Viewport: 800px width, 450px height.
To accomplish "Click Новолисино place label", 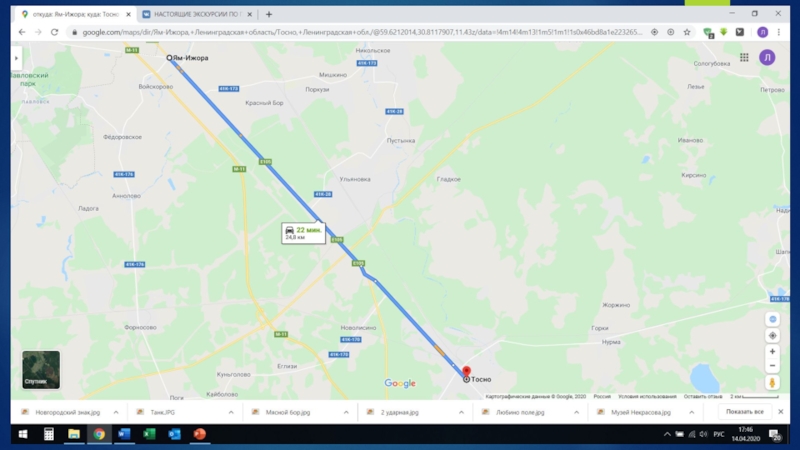I will point(358,328).
